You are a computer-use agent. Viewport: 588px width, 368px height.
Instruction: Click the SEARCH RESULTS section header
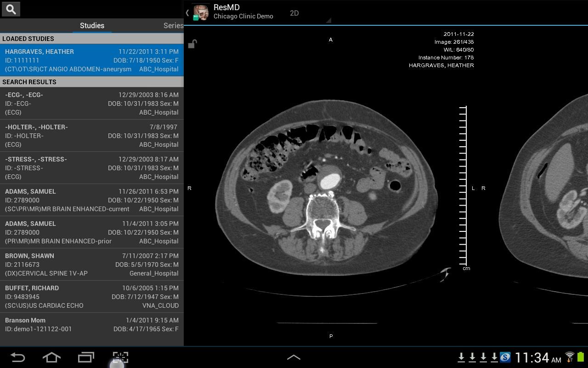point(92,82)
